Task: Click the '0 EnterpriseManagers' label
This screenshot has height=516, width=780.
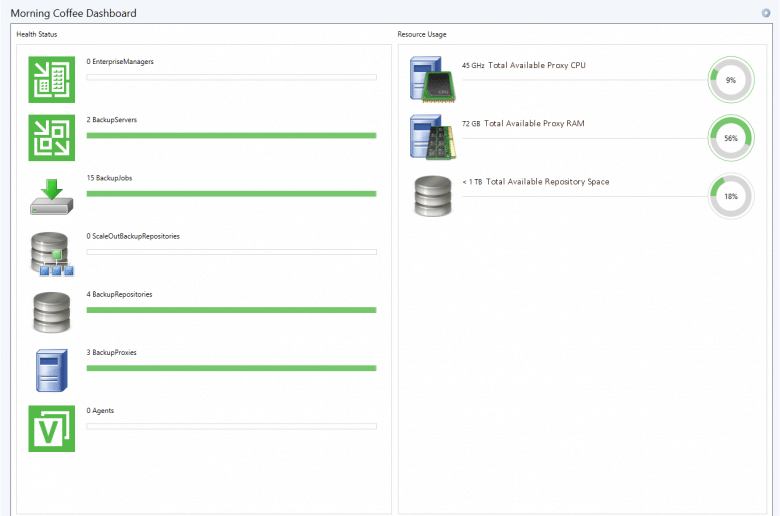Action: pos(120,62)
